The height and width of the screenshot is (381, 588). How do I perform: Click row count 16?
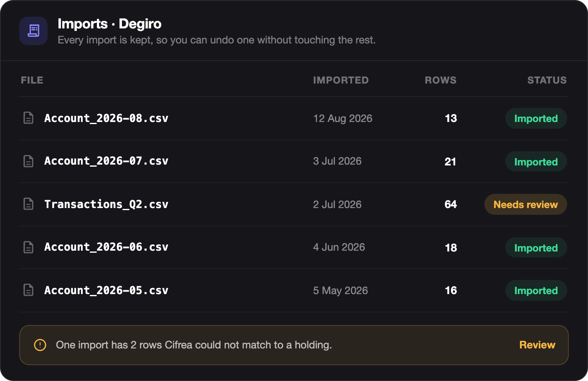(451, 291)
